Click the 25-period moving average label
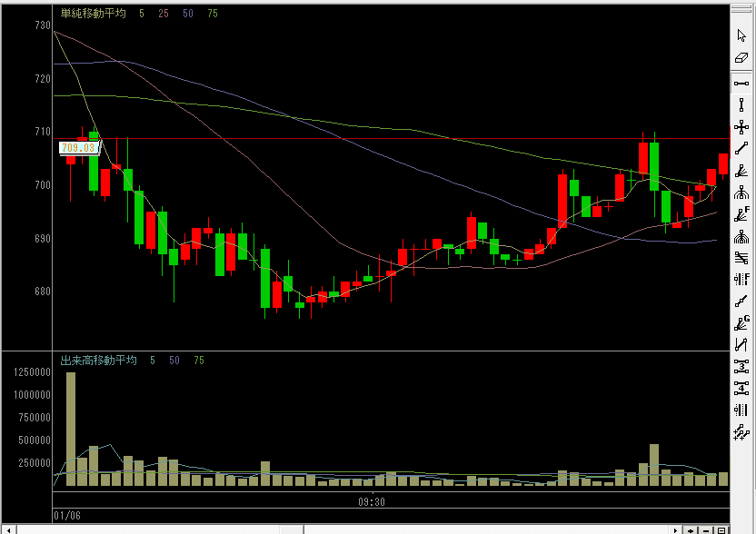Screen dimensions: 756x534 pos(164,14)
